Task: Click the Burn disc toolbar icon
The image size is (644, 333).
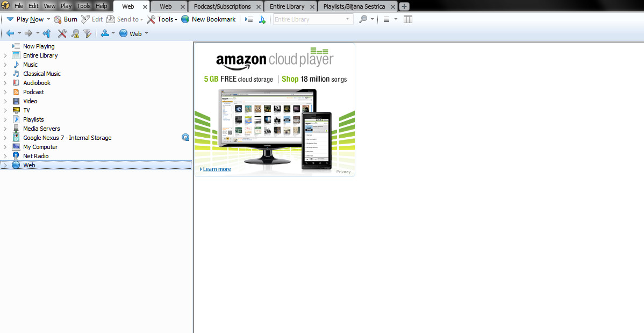Action: pos(58,19)
